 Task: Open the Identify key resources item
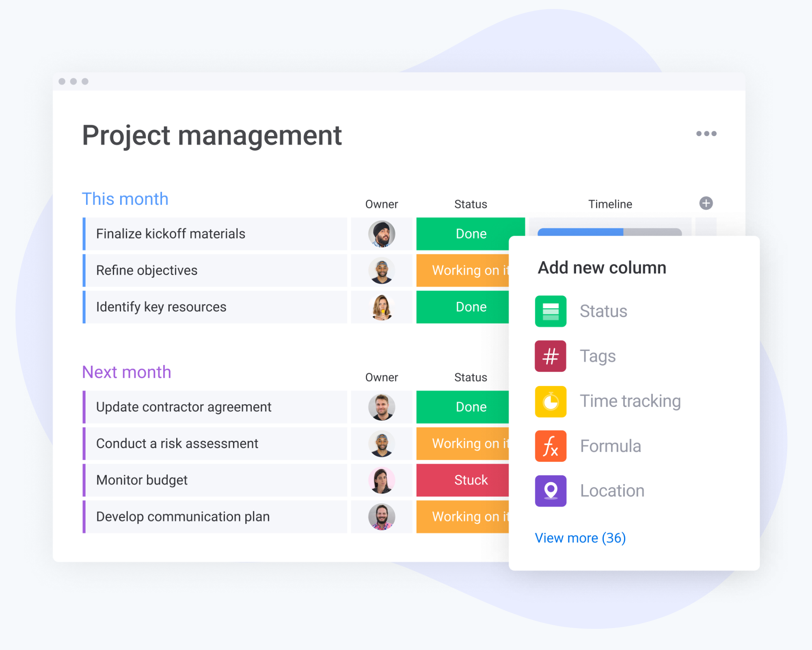point(215,307)
